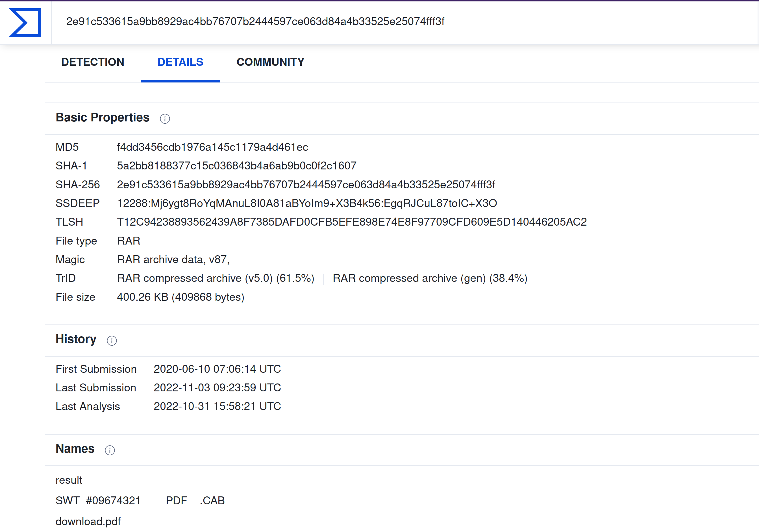
Task: Select the DETAILS tab
Action: tap(180, 62)
